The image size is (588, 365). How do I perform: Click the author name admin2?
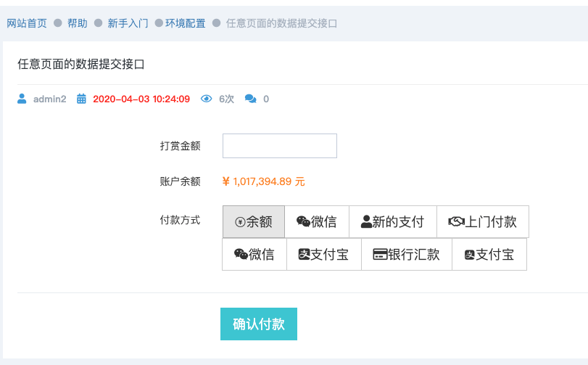click(49, 99)
